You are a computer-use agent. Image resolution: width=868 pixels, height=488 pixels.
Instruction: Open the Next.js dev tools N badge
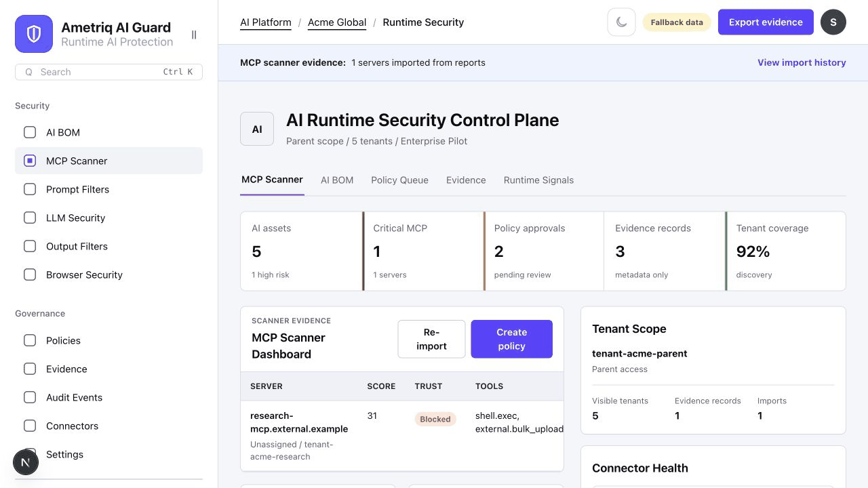coord(26,462)
